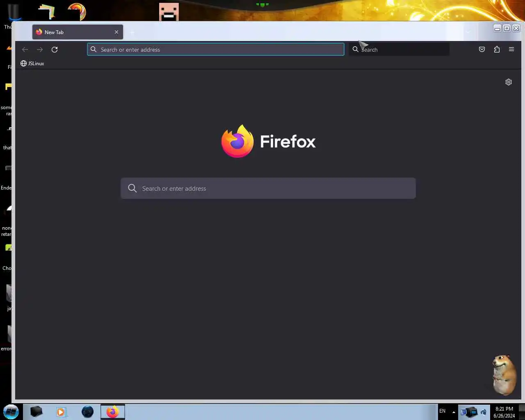Focus the separate toolbar Search box
This screenshot has height=420, width=525.
click(x=399, y=50)
